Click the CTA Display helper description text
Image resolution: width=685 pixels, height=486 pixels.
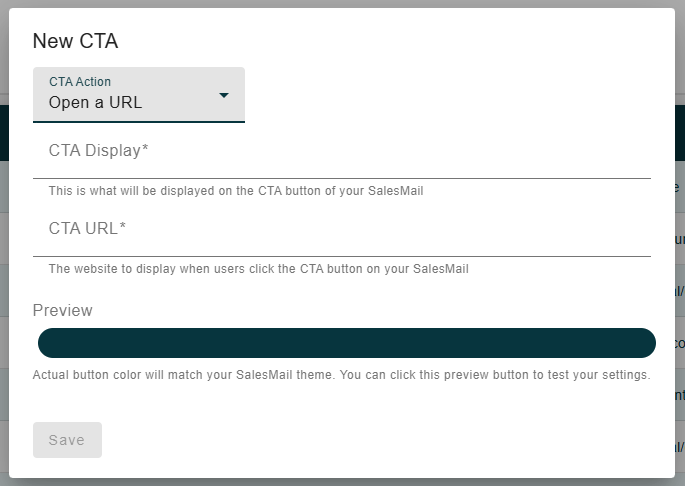click(x=236, y=191)
